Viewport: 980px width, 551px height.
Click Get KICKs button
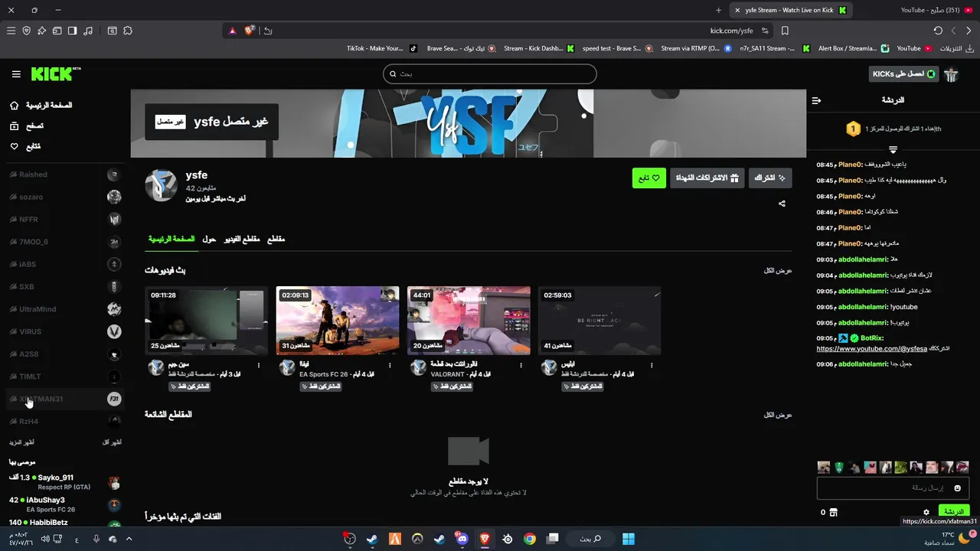(x=904, y=74)
